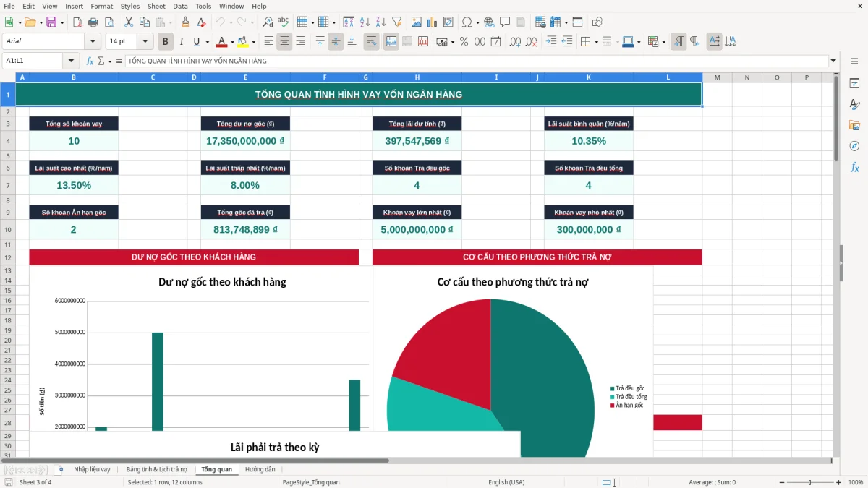868x488 pixels.
Task: Clear direct formatting
Action: tap(201, 22)
